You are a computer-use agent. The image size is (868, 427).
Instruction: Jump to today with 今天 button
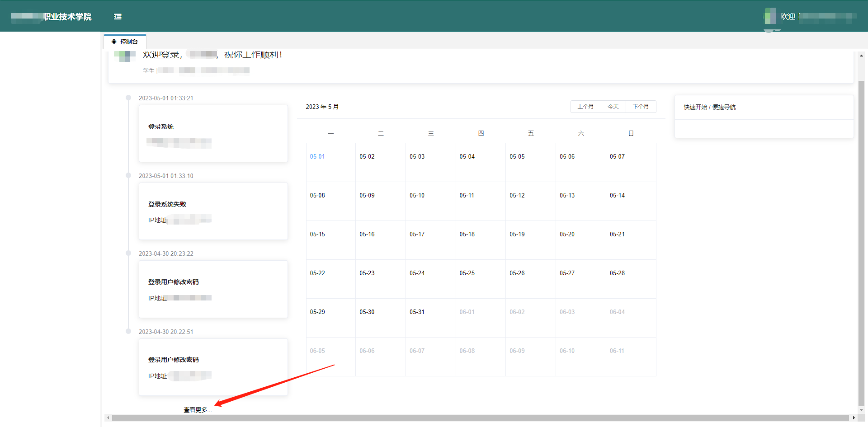[613, 107]
